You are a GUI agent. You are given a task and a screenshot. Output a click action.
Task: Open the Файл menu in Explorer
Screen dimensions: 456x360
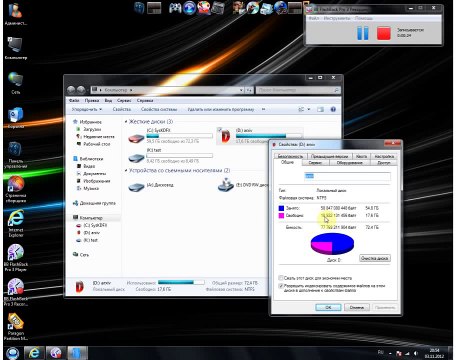click(x=74, y=100)
